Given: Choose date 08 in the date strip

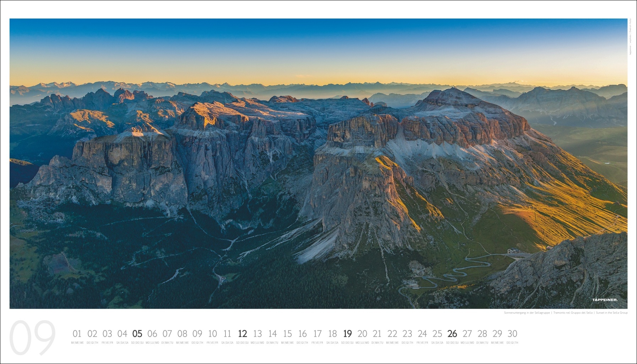Looking at the screenshot, I should pos(182,334).
